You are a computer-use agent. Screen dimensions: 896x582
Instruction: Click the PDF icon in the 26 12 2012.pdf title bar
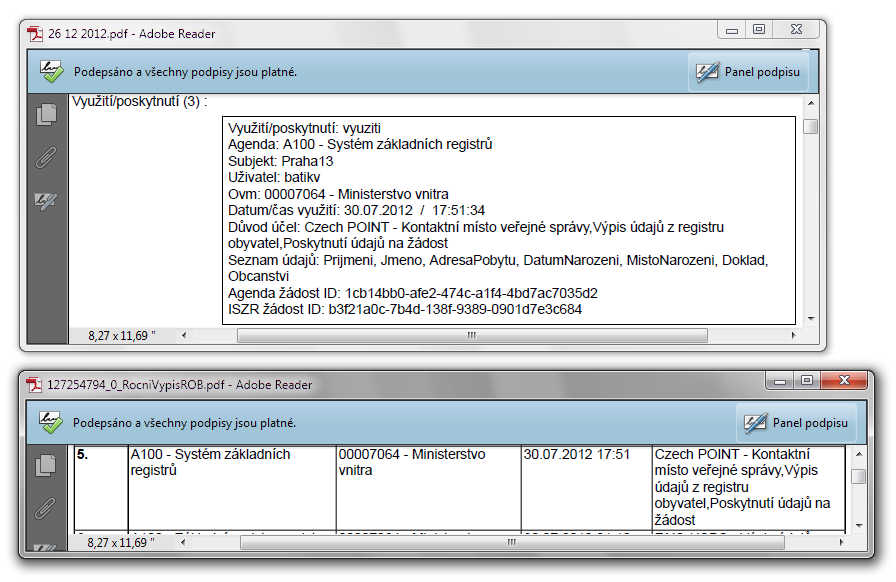point(35,34)
